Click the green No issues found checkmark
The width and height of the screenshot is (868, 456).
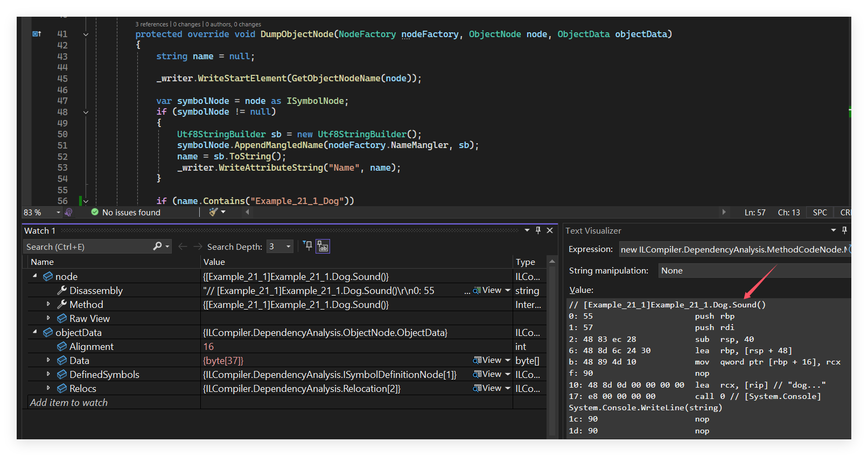coord(95,212)
